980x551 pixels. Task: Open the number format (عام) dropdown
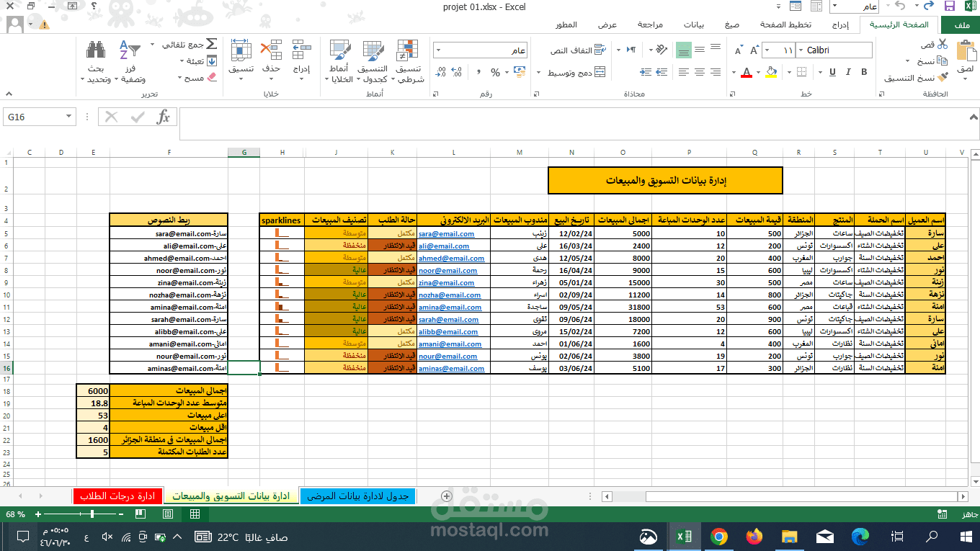pyautogui.click(x=437, y=50)
